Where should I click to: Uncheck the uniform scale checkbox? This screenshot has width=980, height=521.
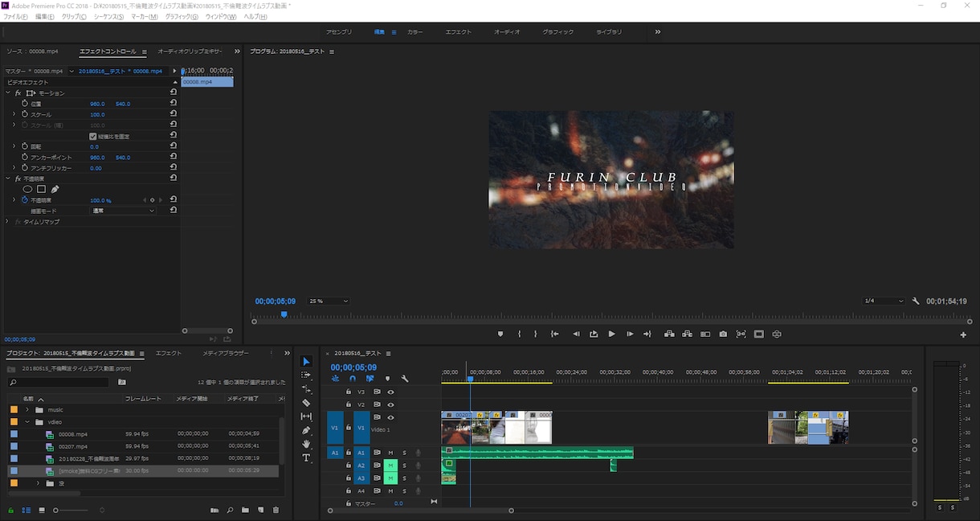93,137
